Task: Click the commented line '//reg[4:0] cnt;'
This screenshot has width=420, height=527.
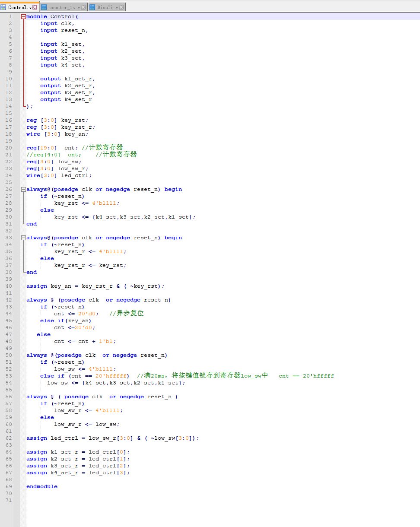Action: 54,155
